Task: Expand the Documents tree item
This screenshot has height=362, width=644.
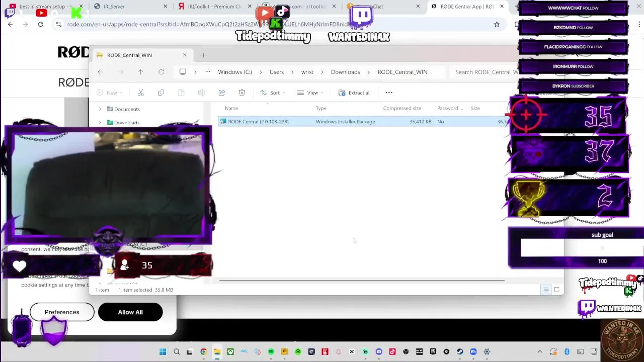Action: click(100, 109)
